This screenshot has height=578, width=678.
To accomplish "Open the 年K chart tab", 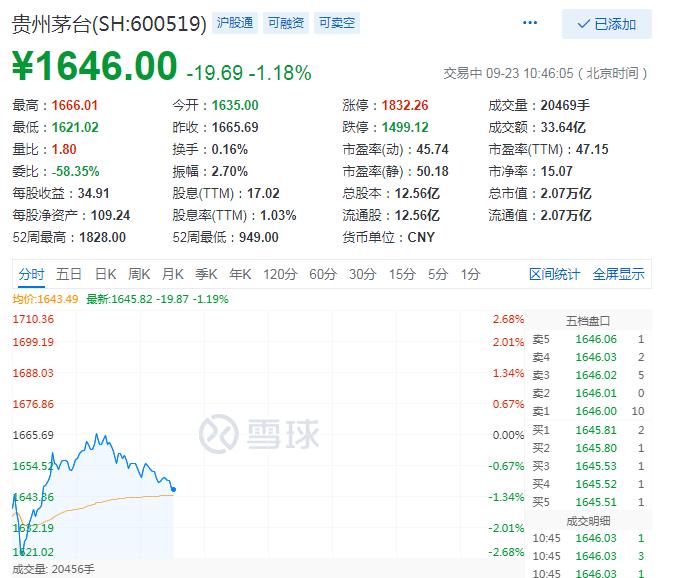I will (240, 274).
